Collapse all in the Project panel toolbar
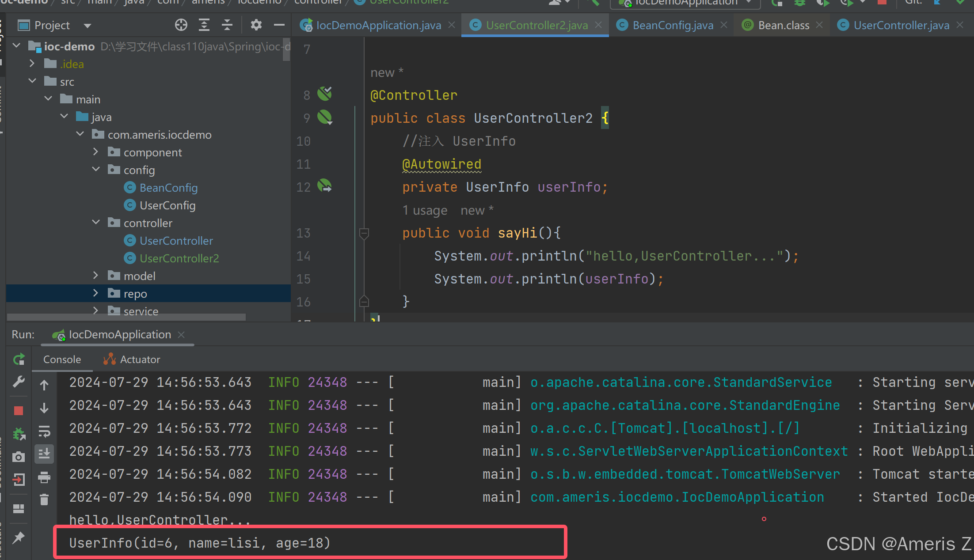Viewport: 974px width, 560px height. 227,25
